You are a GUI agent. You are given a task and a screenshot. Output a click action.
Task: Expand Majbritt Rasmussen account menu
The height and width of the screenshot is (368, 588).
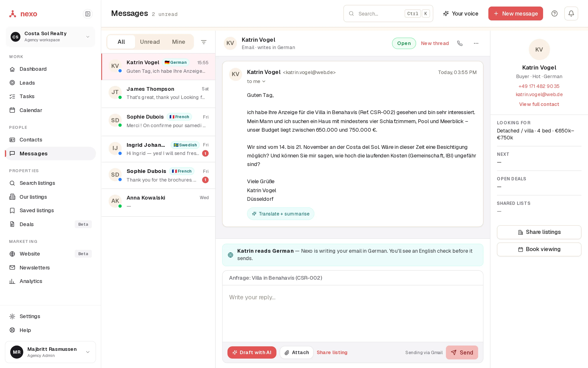50,352
